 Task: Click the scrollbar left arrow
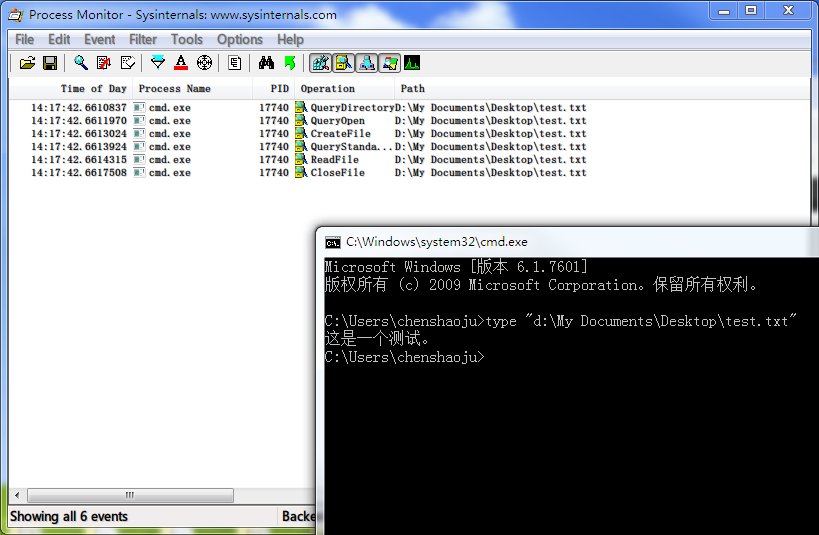(17, 495)
